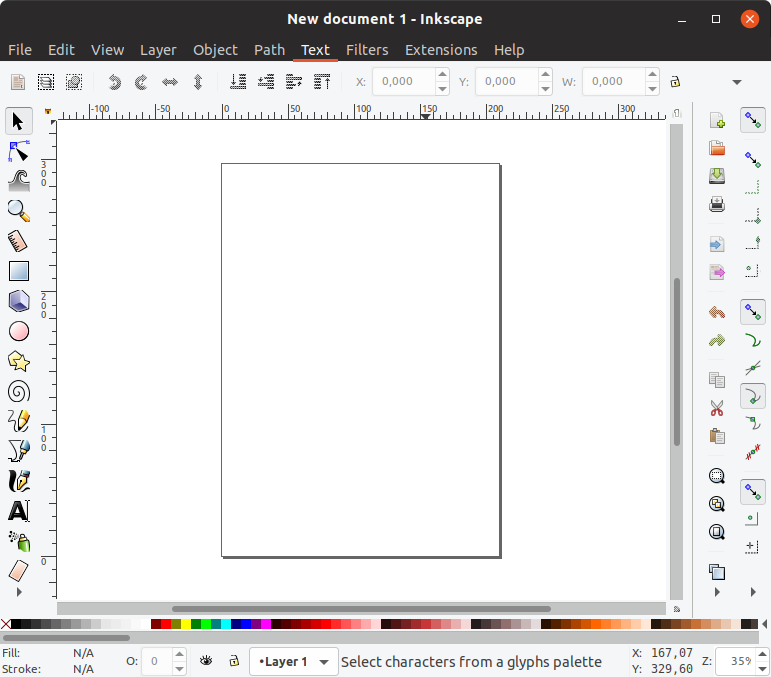This screenshot has height=677, width=771.
Task: Select the Spiral tool
Action: tap(19, 392)
